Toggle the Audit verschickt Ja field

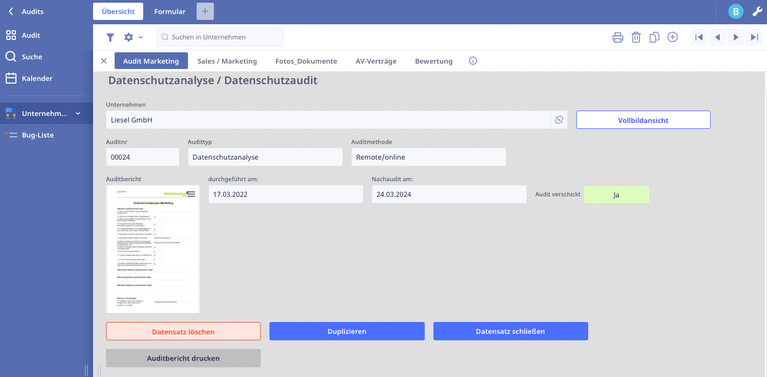pos(616,195)
